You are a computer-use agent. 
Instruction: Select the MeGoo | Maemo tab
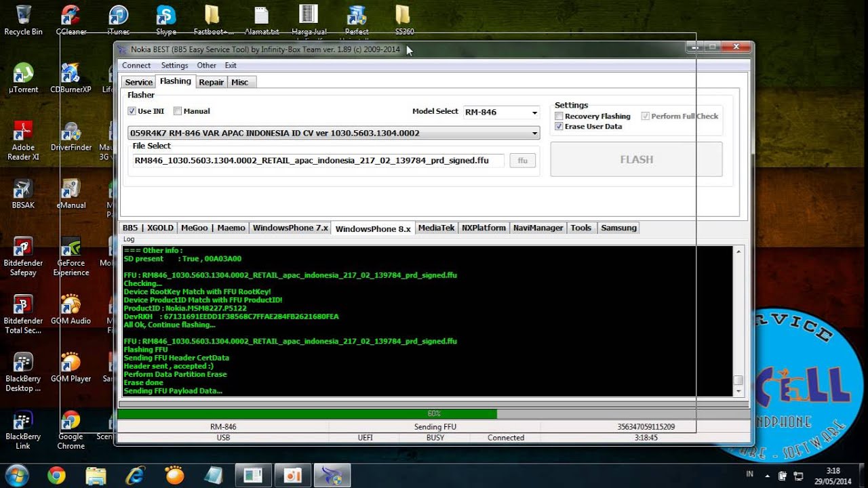[213, 228]
